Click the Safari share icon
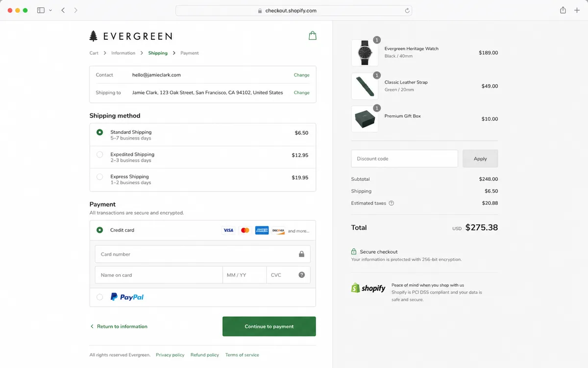The image size is (588, 368). coord(563,10)
